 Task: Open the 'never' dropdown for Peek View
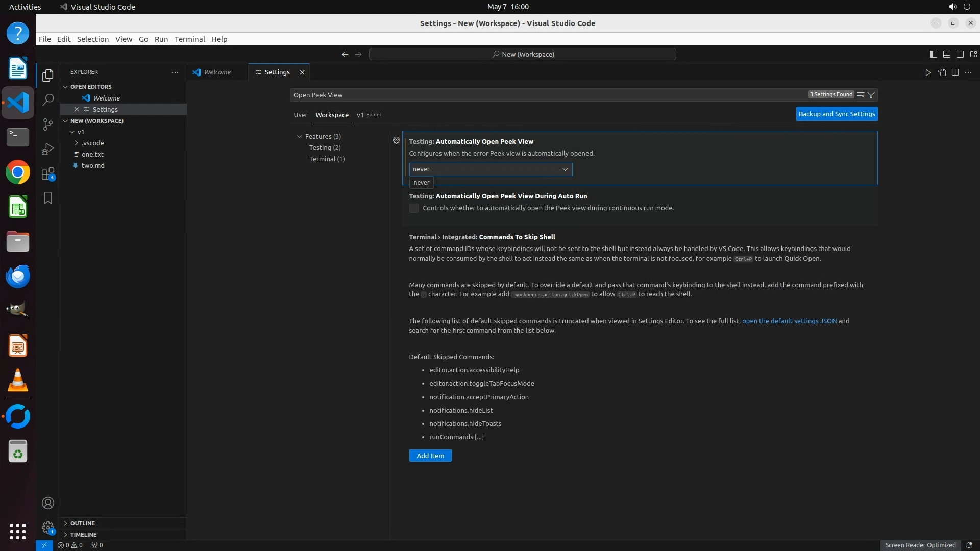click(490, 169)
